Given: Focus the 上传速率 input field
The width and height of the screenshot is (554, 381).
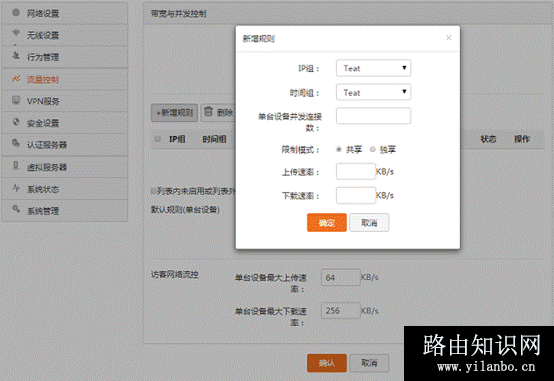Looking at the screenshot, I should click(356, 171).
